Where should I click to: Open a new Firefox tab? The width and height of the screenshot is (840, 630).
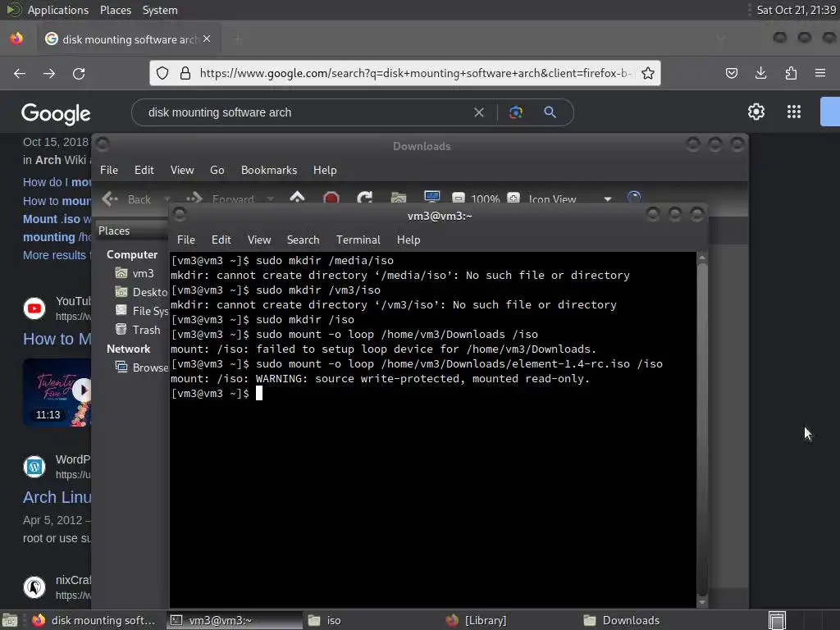pos(239,39)
